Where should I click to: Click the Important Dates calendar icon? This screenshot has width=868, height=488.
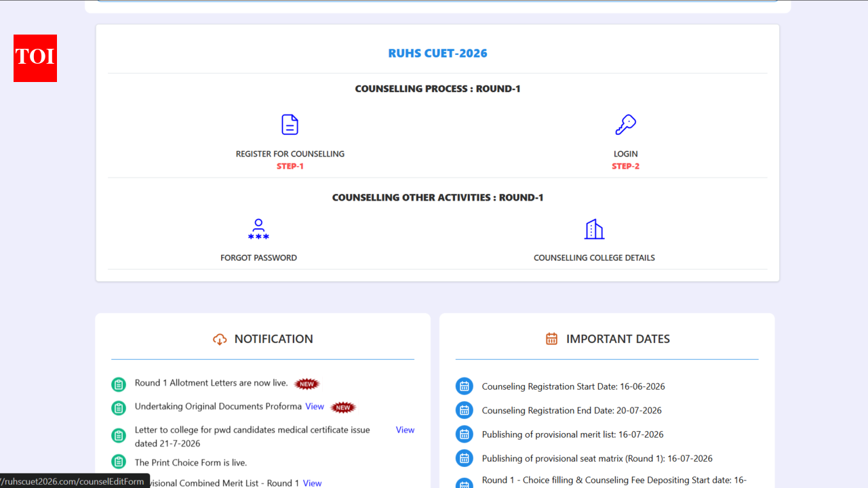click(x=551, y=339)
